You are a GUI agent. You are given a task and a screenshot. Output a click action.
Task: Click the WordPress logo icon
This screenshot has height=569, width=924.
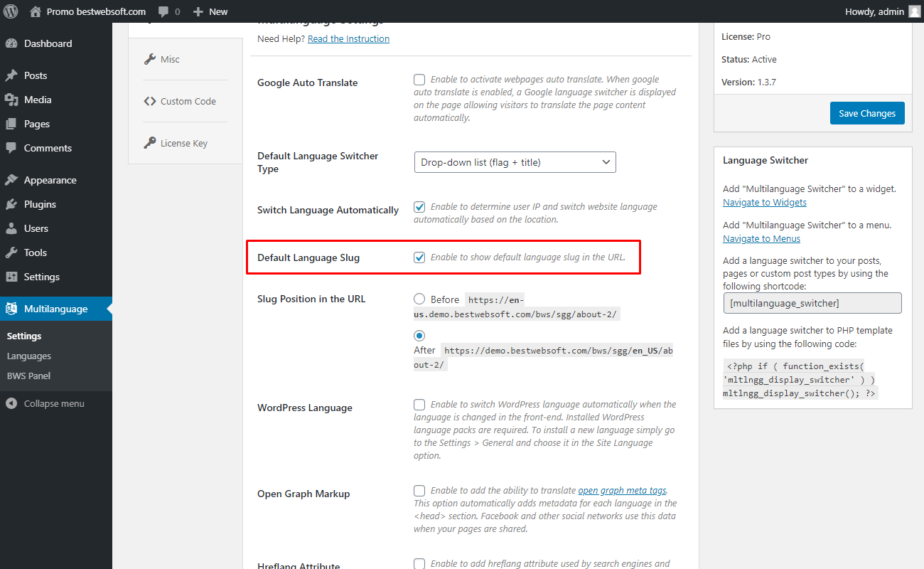point(11,11)
